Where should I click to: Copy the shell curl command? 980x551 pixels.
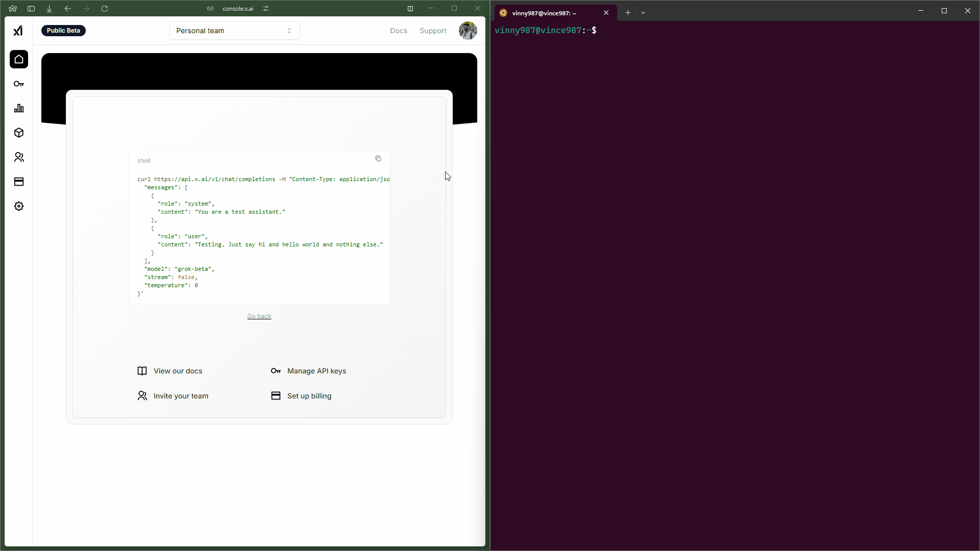point(378,159)
